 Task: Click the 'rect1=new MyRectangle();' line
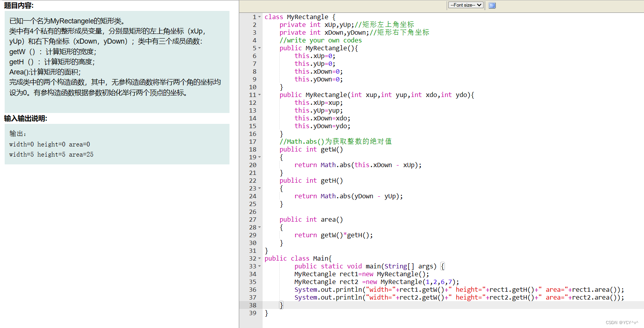(x=362, y=274)
